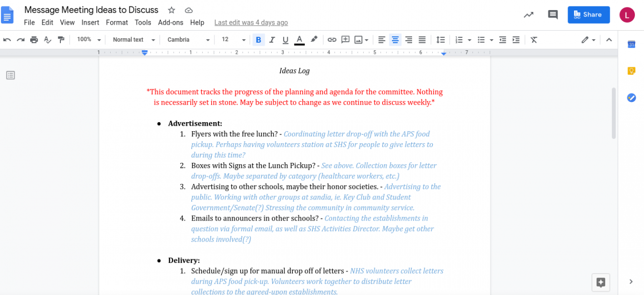Click the right indent ruler marker
This screenshot has width=644, height=295.
tap(443, 53)
